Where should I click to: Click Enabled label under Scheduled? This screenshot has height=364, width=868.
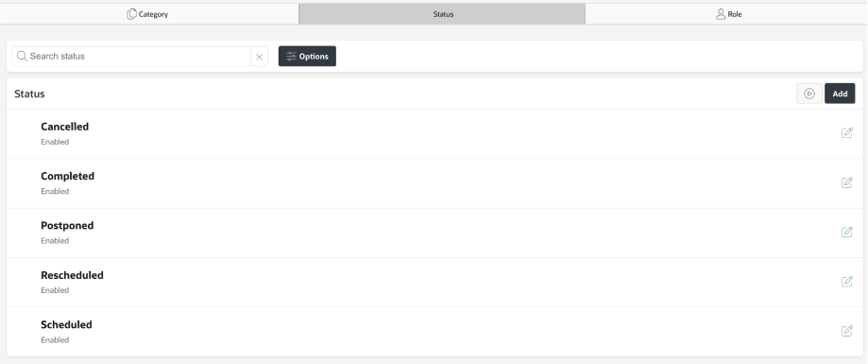pos(55,339)
